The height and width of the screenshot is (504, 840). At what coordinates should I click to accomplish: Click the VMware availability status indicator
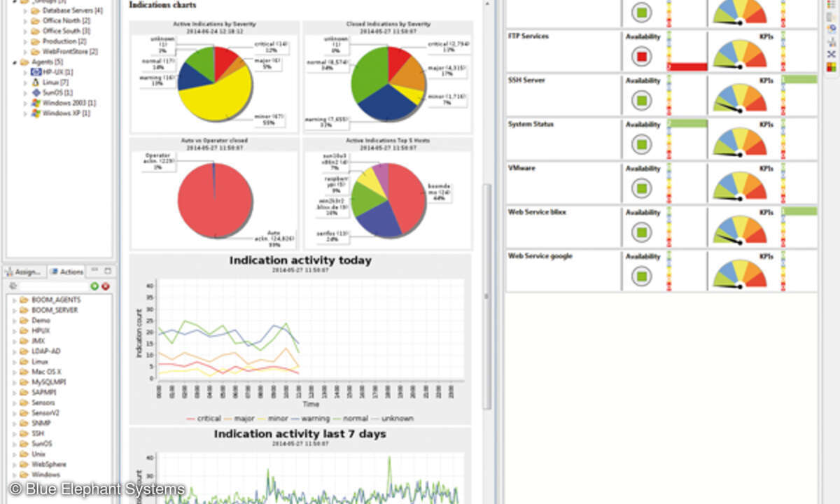643,188
